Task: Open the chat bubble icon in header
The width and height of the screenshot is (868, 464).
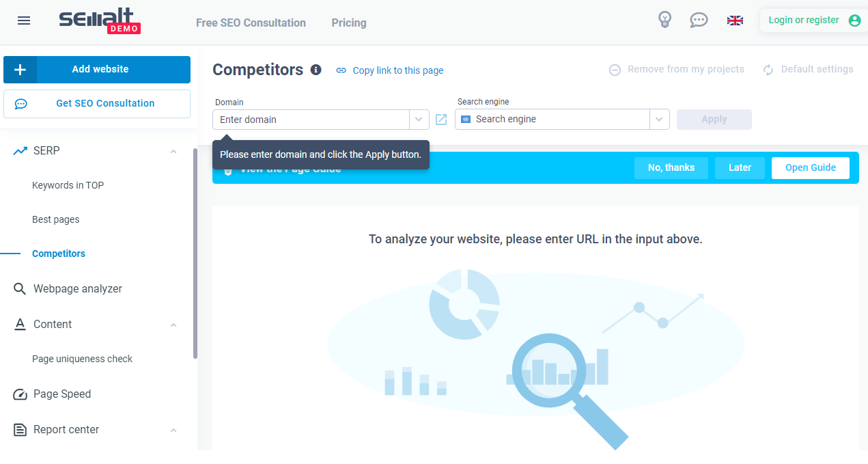Action: (699, 21)
